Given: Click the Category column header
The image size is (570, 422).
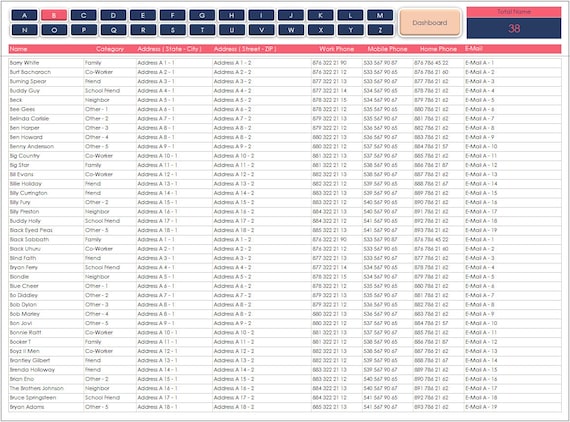Looking at the screenshot, I should [110, 49].
